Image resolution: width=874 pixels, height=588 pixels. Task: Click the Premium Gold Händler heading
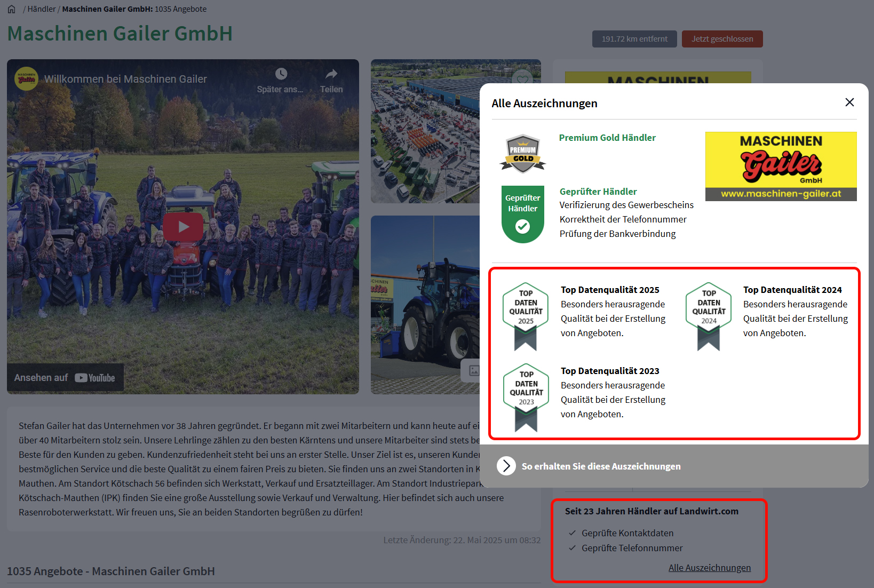(607, 138)
